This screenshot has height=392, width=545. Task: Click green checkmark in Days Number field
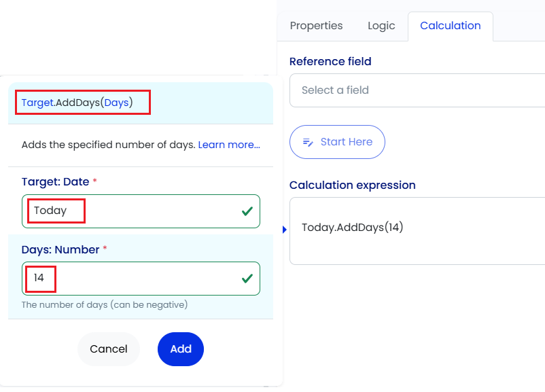pos(247,279)
